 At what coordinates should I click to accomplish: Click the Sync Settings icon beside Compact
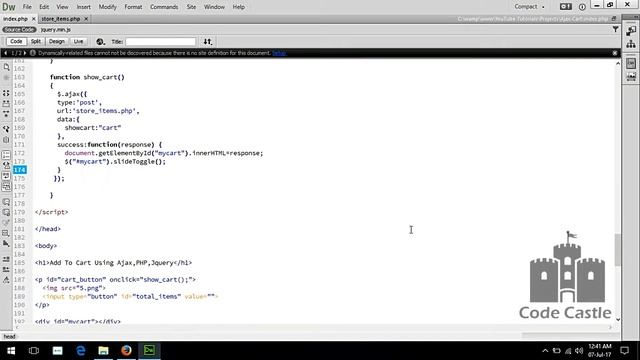click(x=565, y=7)
